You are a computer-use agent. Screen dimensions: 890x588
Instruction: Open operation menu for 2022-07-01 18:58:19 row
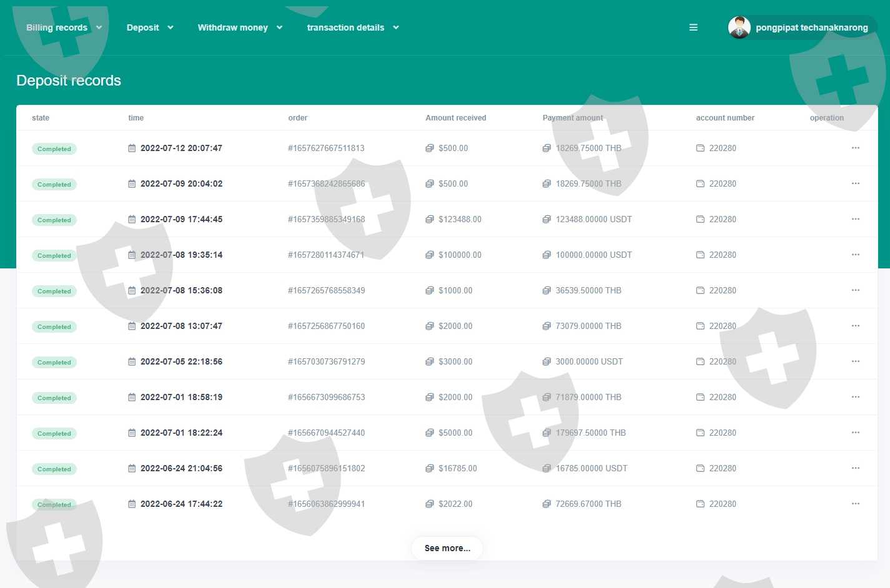pos(856,397)
